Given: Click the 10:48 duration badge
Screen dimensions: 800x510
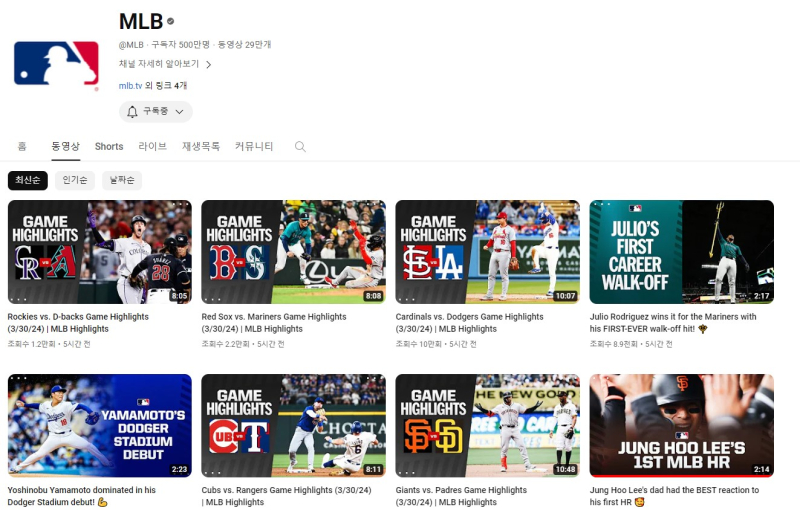Looking at the screenshot, I should point(565,469).
